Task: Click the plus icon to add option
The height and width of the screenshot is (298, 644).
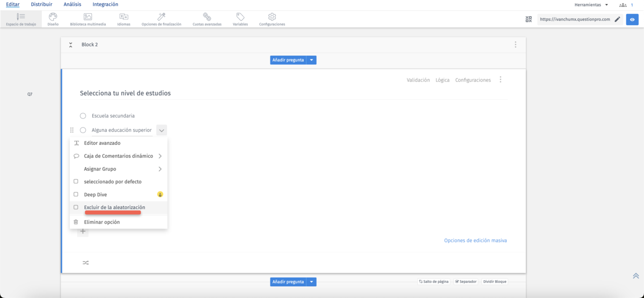Action: coord(83,232)
